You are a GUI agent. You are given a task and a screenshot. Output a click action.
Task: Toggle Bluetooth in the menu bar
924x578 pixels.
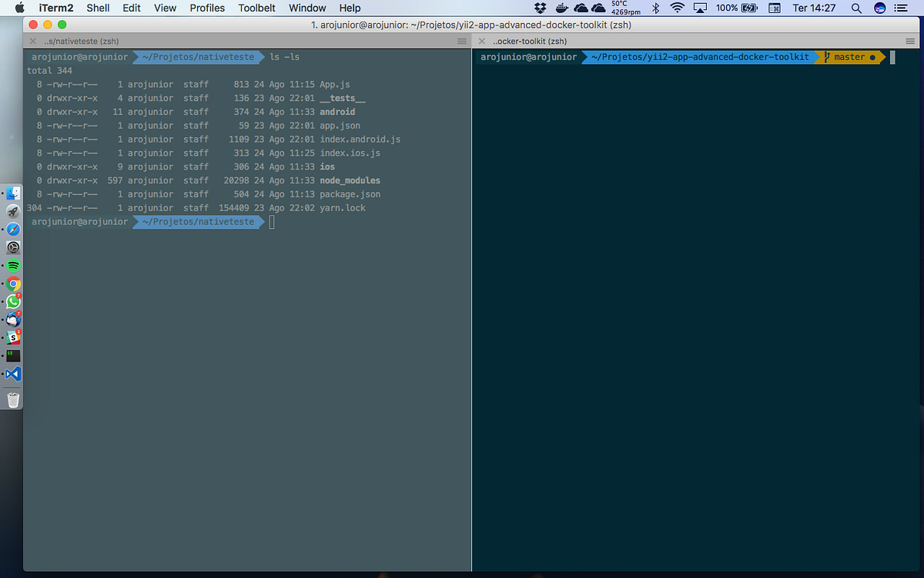[656, 8]
